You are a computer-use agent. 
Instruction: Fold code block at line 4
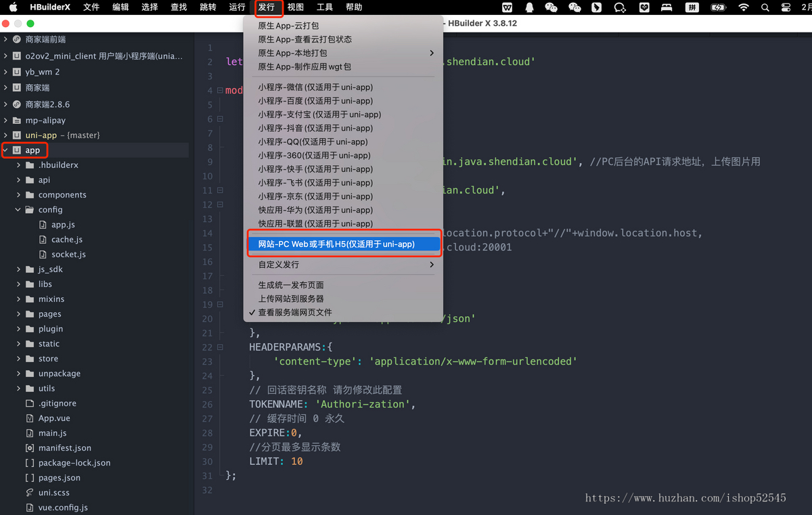click(x=220, y=90)
